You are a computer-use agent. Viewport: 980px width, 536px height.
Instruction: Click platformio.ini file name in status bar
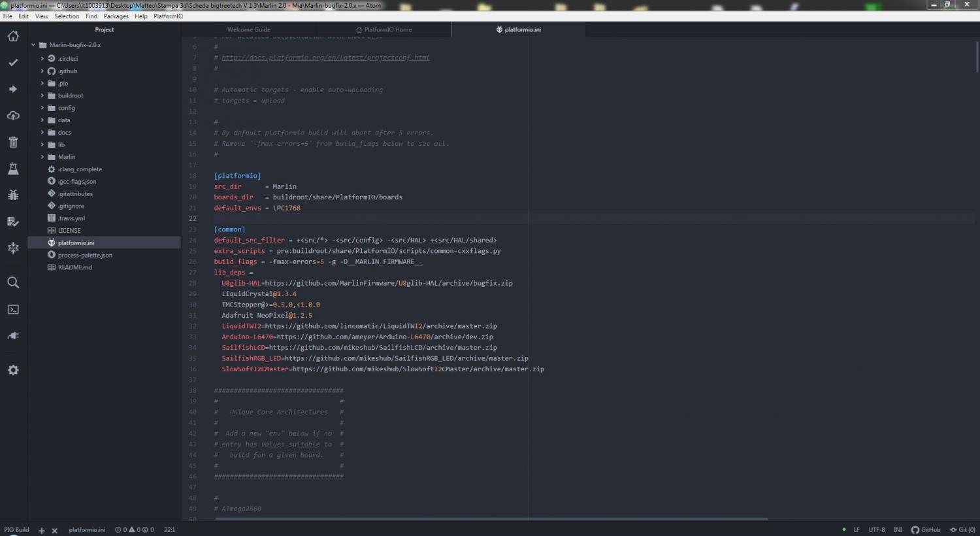(87, 529)
